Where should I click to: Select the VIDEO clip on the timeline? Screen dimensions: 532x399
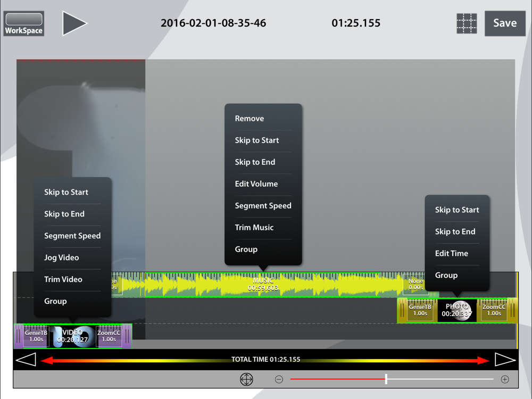pos(72,336)
